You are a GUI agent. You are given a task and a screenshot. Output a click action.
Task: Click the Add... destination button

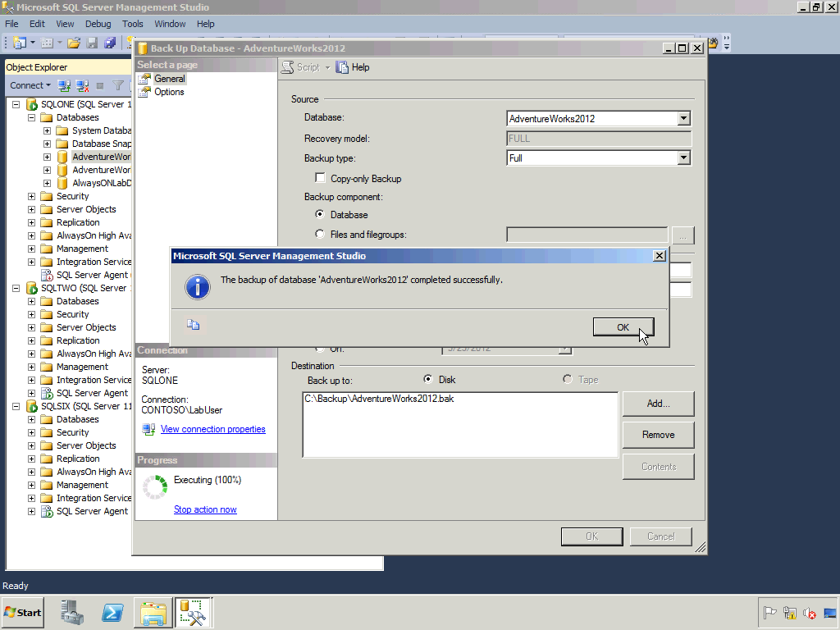point(659,404)
